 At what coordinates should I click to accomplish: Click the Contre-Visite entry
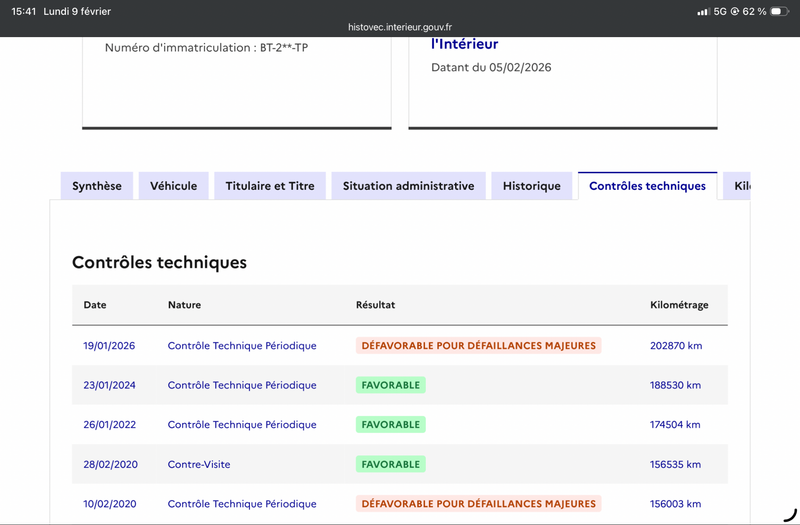(x=199, y=464)
